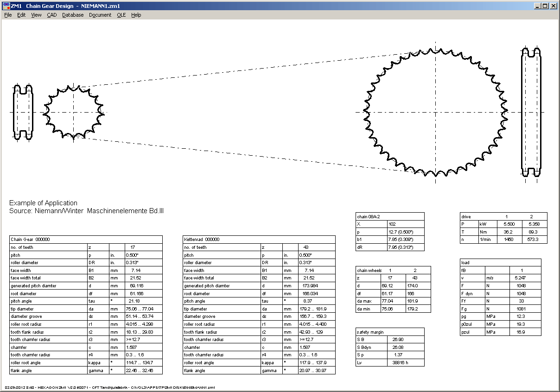Click the small sprocket side-view profile

click(23, 113)
